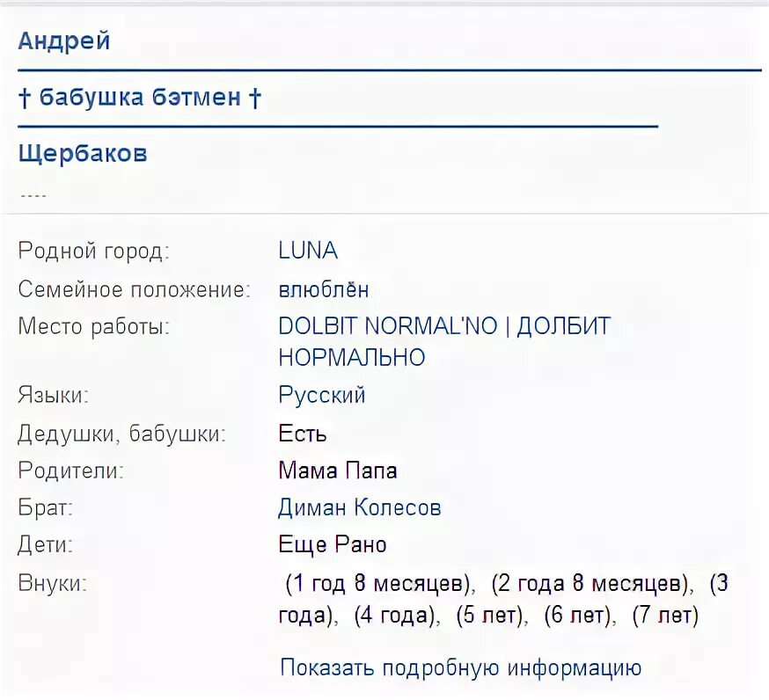Click the Родной город label
This screenshot has width=769, height=700.
pyautogui.click(x=93, y=251)
